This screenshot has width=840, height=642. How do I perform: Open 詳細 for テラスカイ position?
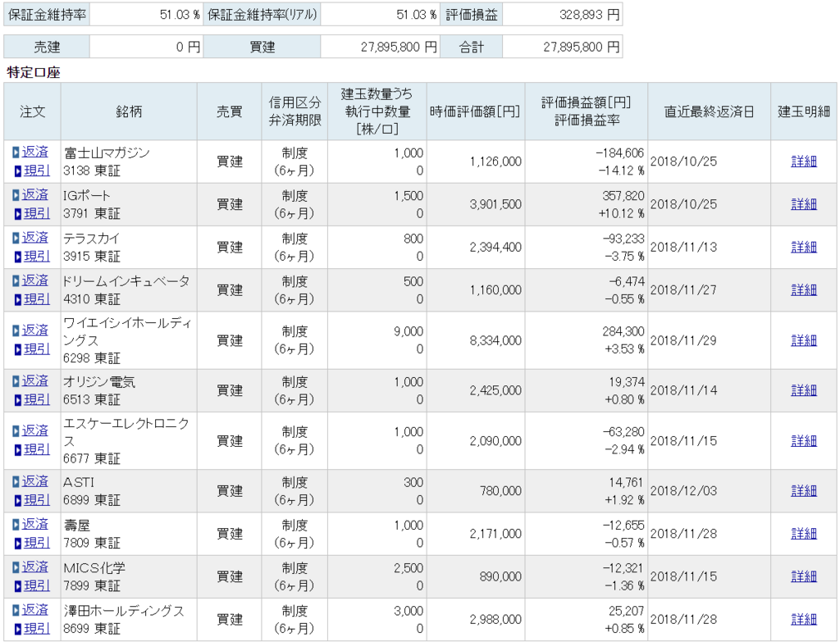[804, 247]
